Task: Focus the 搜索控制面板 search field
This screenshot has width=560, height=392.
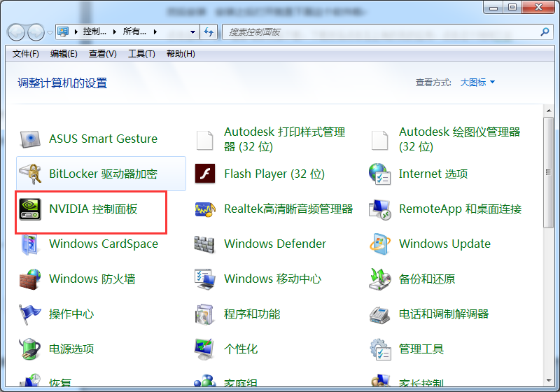Action: 388,31
